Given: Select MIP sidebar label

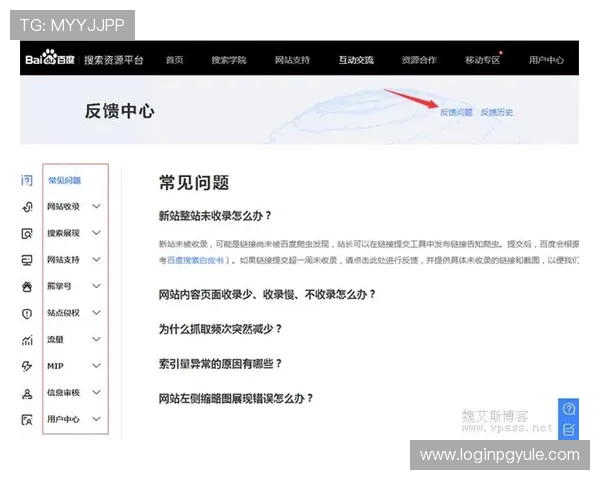Looking at the screenshot, I should coord(55,366).
